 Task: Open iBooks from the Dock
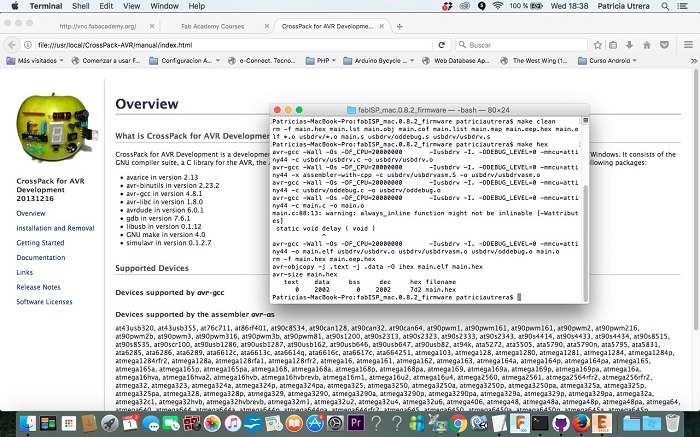[294, 422]
